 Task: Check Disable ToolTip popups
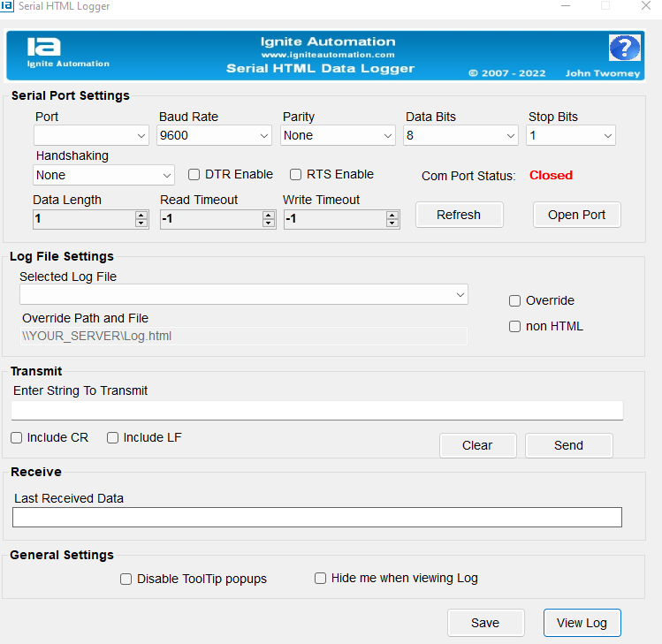point(126,580)
